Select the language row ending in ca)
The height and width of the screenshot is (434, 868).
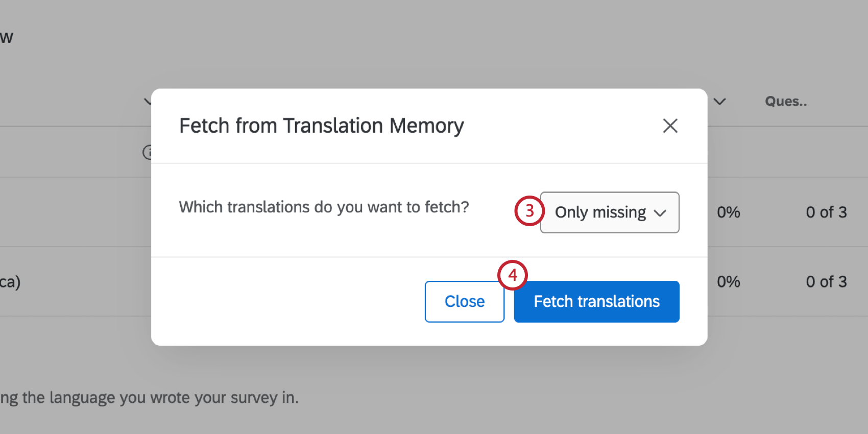(10, 281)
